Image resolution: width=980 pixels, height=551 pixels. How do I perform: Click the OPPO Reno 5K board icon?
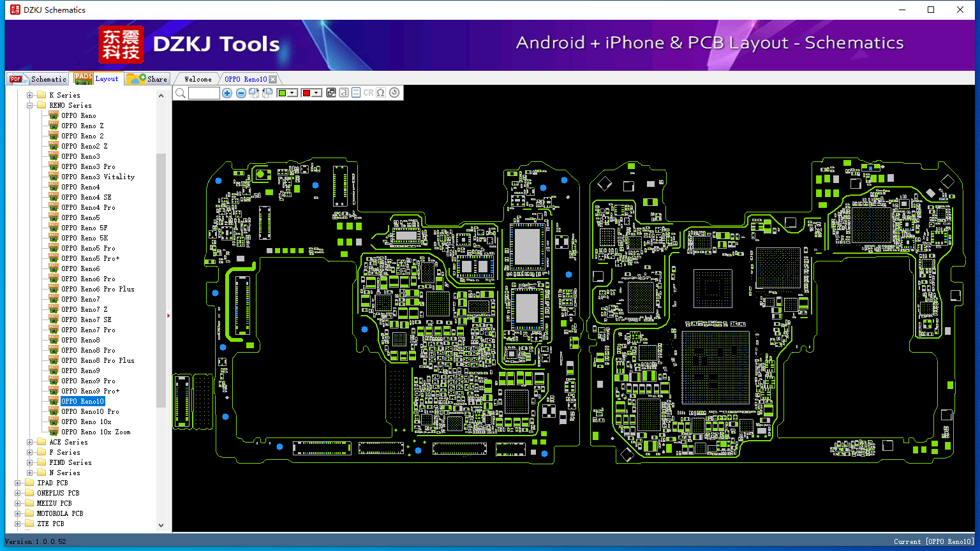(x=54, y=238)
